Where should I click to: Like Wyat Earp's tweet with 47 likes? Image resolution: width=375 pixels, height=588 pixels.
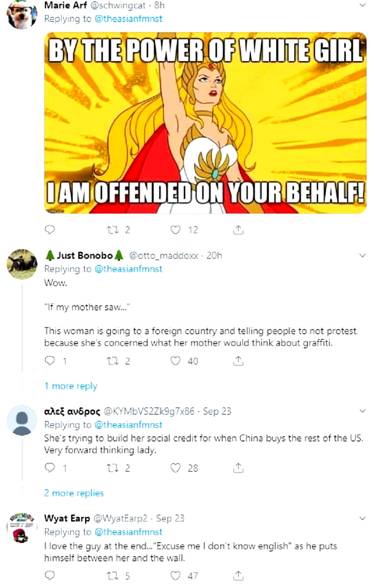tap(176, 576)
